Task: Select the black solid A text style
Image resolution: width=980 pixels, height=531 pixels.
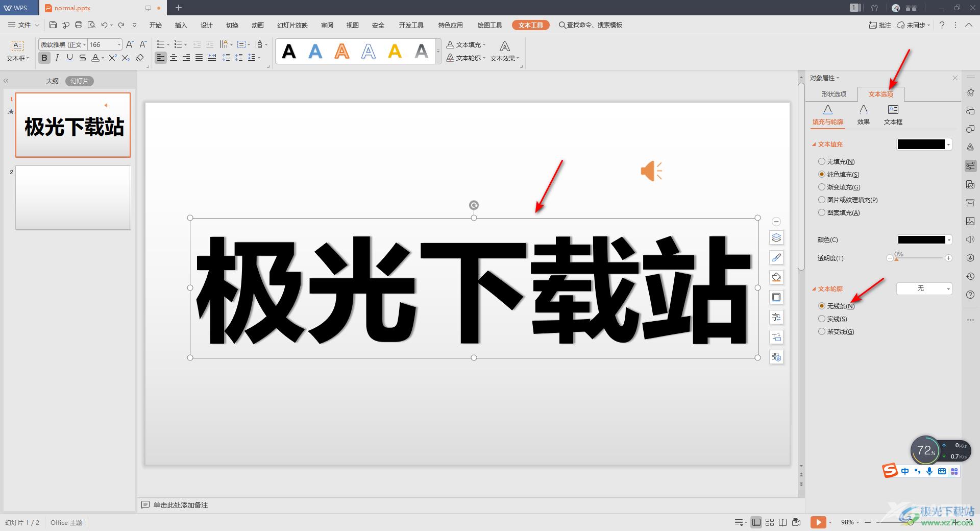Action: [x=289, y=51]
